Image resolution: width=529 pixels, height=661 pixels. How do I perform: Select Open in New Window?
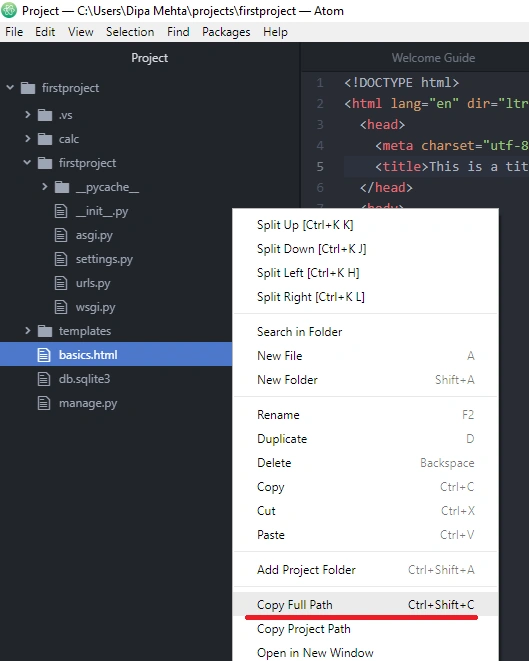click(x=366, y=653)
